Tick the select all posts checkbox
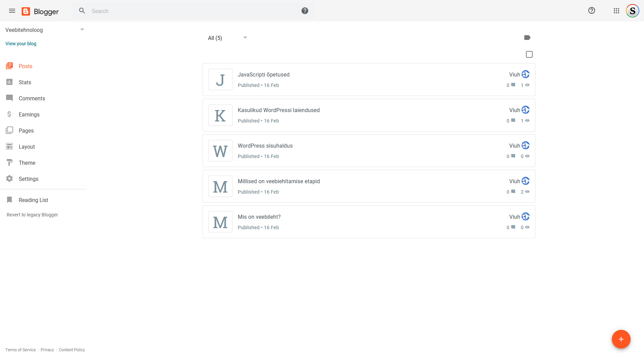Screen dimensions: 644x362 pos(529,54)
